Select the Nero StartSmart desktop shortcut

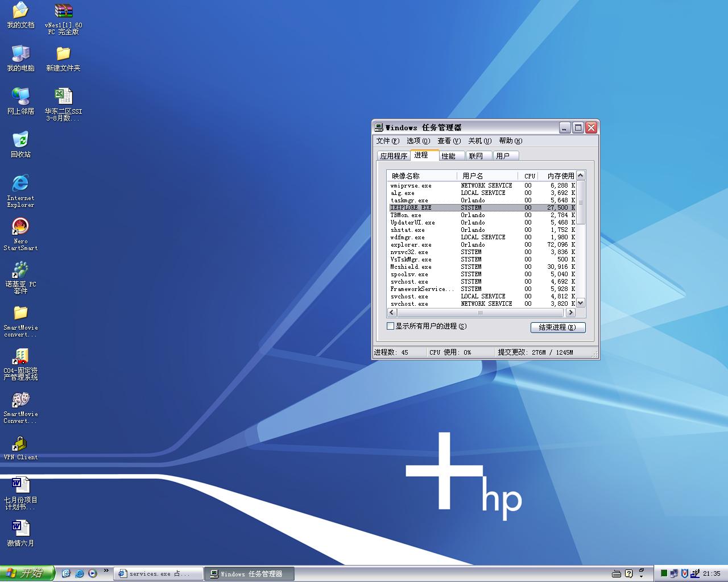[x=20, y=227]
